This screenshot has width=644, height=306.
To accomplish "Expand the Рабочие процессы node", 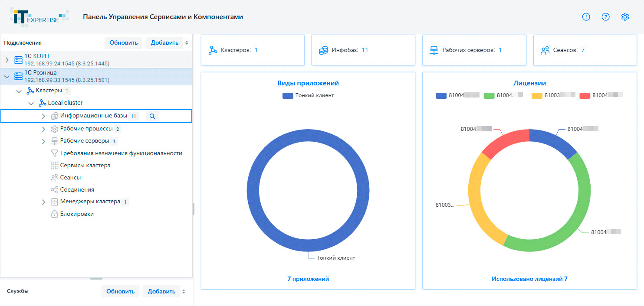I will 43,129.
